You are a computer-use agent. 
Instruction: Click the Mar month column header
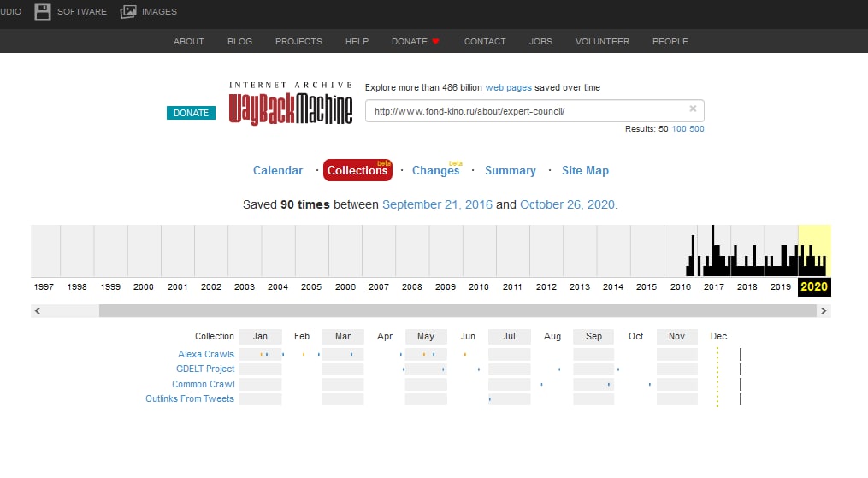[x=343, y=336]
